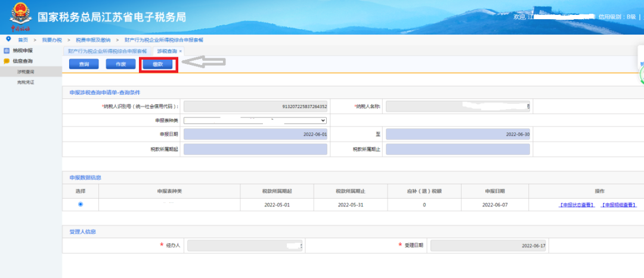The image size is (644, 278).
Task: Click the 申报数据信息 section title
Action: click(x=85, y=178)
